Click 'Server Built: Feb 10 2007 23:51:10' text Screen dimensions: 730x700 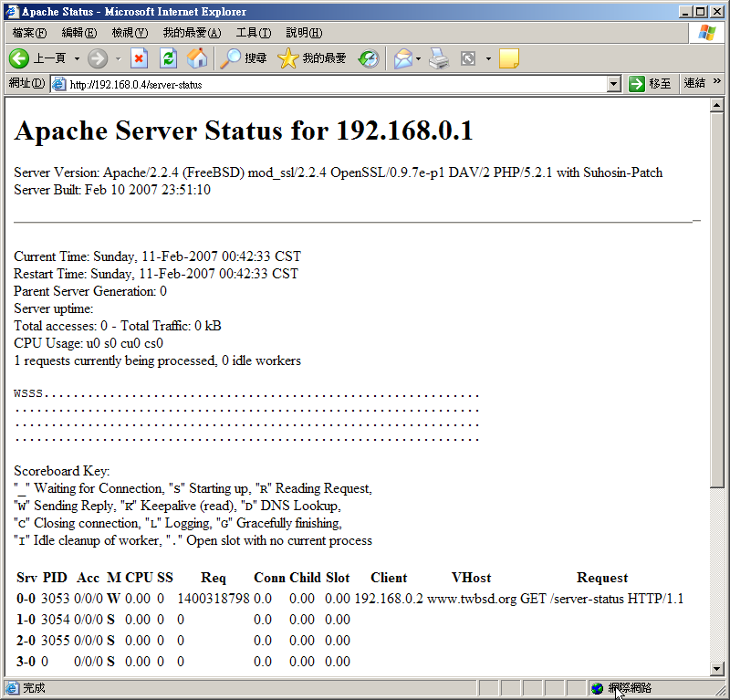tap(112, 190)
